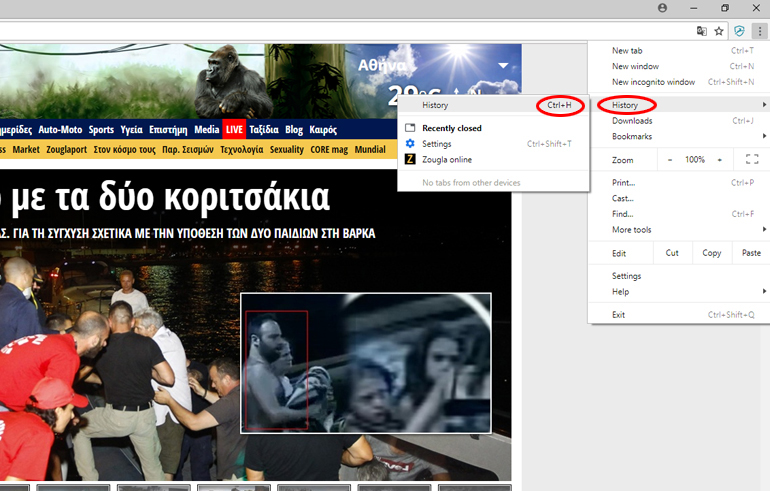Viewport: 770px width, 491px height.
Task: Open the red LIVE link in navigation
Action: (x=234, y=130)
